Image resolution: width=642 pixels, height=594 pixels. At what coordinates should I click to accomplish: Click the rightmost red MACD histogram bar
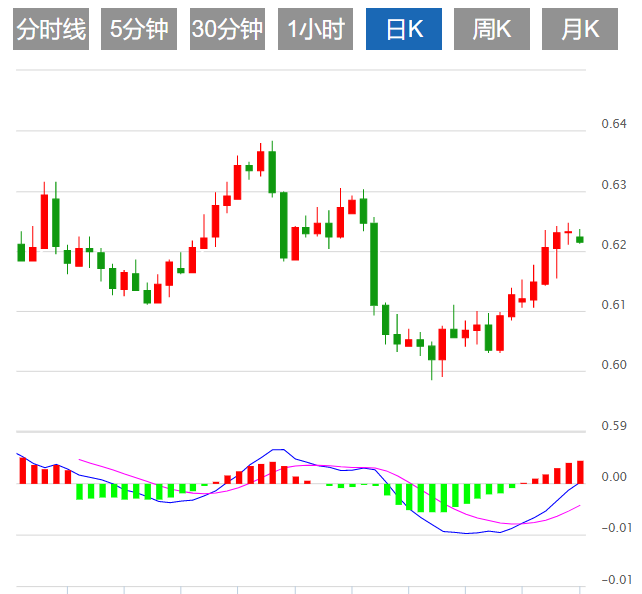pos(580,472)
